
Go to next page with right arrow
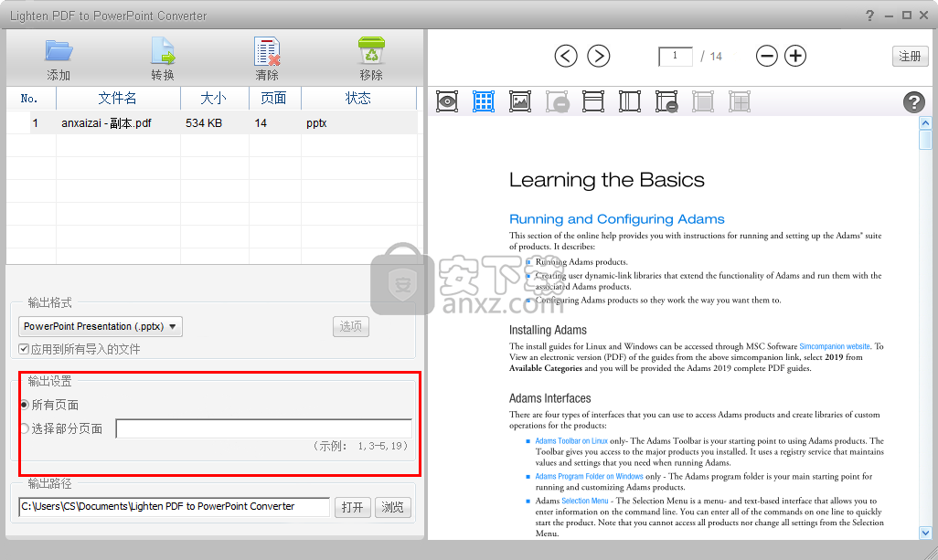pyautogui.click(x=598, y=56)
